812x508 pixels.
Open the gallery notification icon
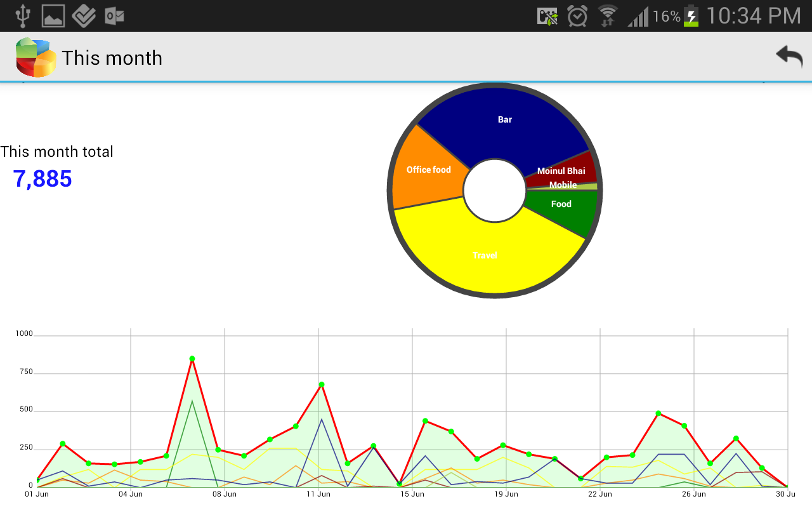coord(53,15)
